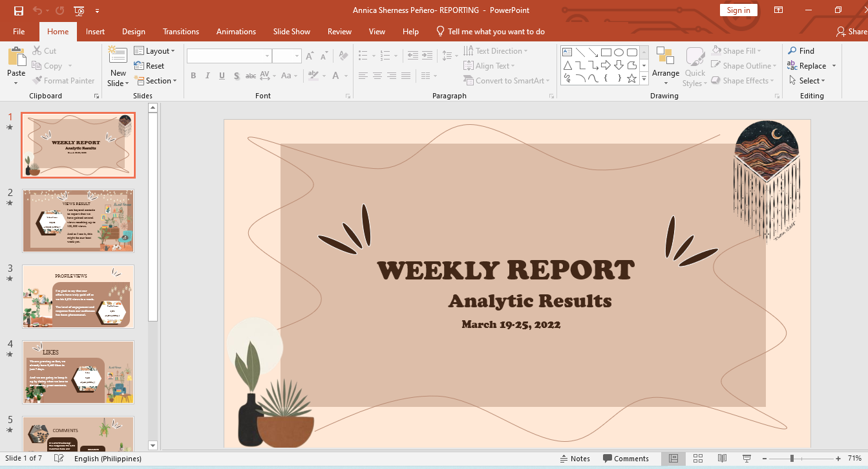Image resolution: width=868 pixels, height=469 pixels.
Task: Open the Select dropdown in Editing
Action: pos(807,80)
